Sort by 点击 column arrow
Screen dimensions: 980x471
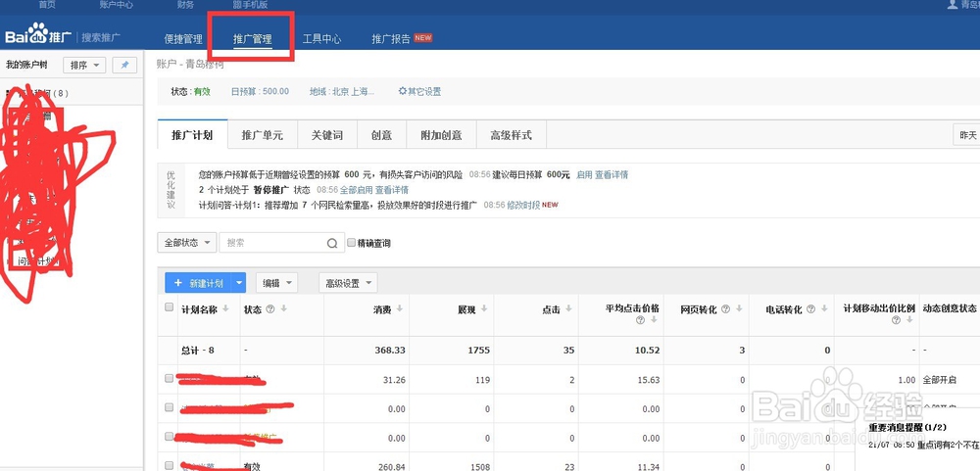pyautogui.click(x=568, y=308)
